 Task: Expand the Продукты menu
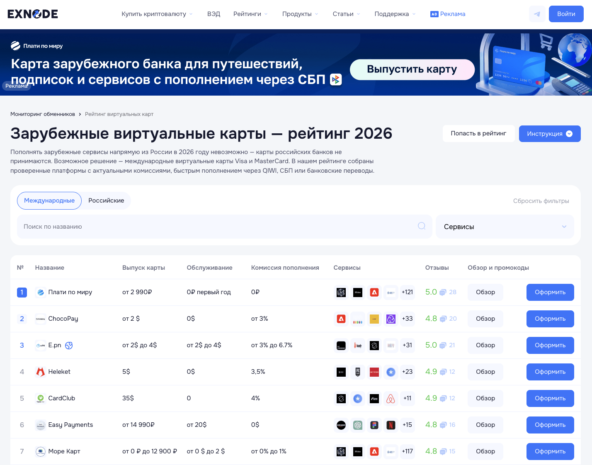click(300, 14)
